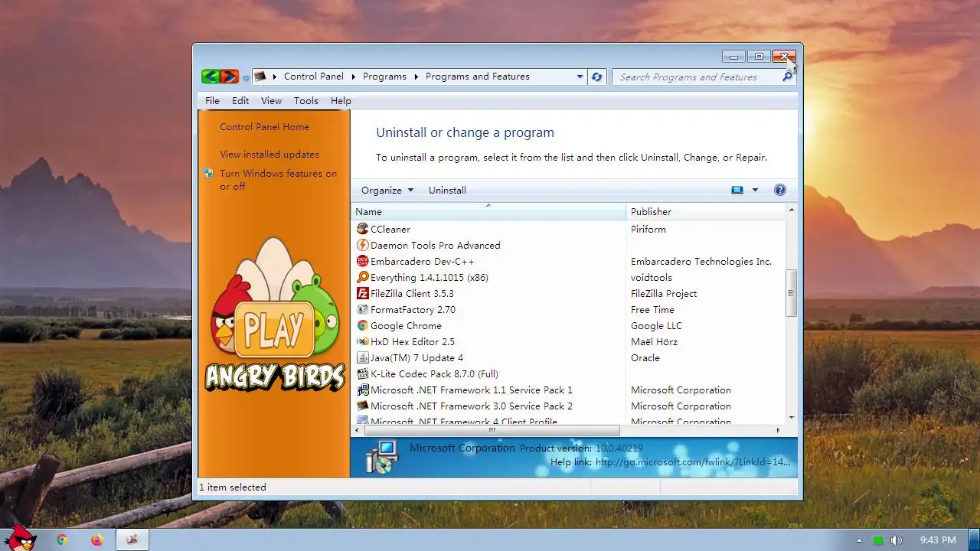Go to Control Panel Home
This screenshot has height=551, width=980.
(264, 127)
